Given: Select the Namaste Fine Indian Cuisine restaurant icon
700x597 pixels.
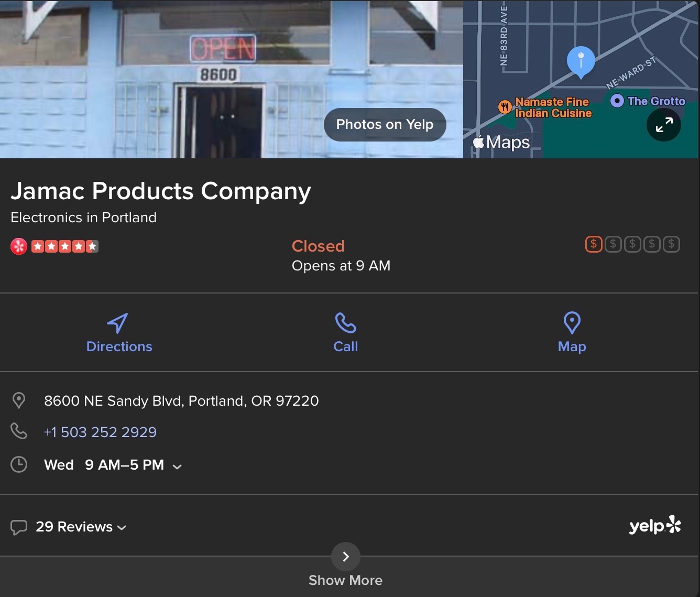Looking at the screenshot, I should 505,107.
